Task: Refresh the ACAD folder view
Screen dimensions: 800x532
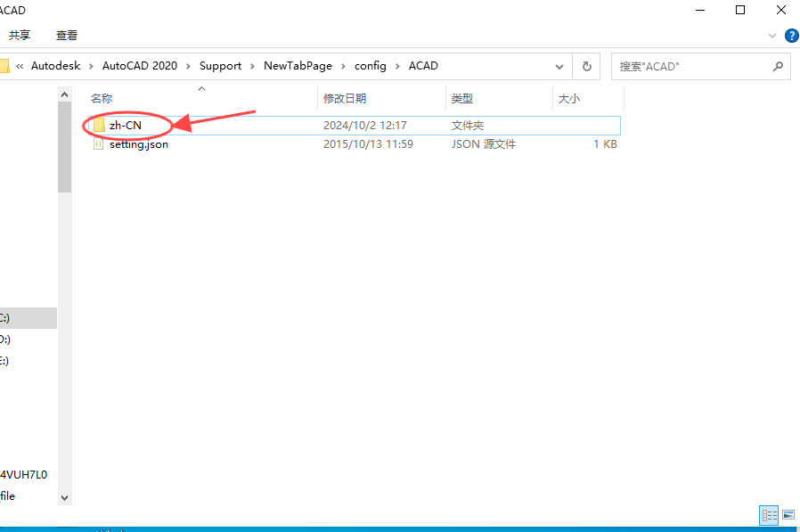Action: (586, 66)
